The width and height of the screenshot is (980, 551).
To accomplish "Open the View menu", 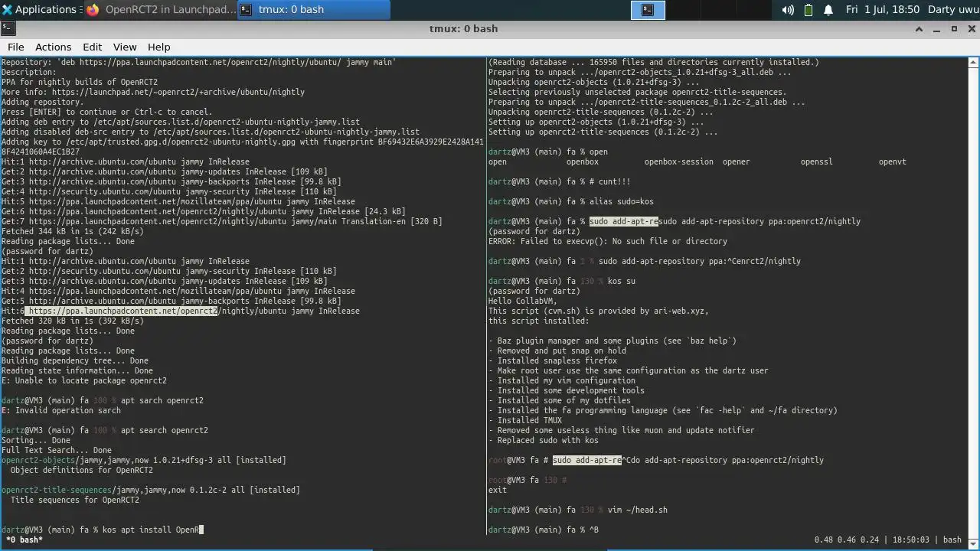I will click(125, 47).
